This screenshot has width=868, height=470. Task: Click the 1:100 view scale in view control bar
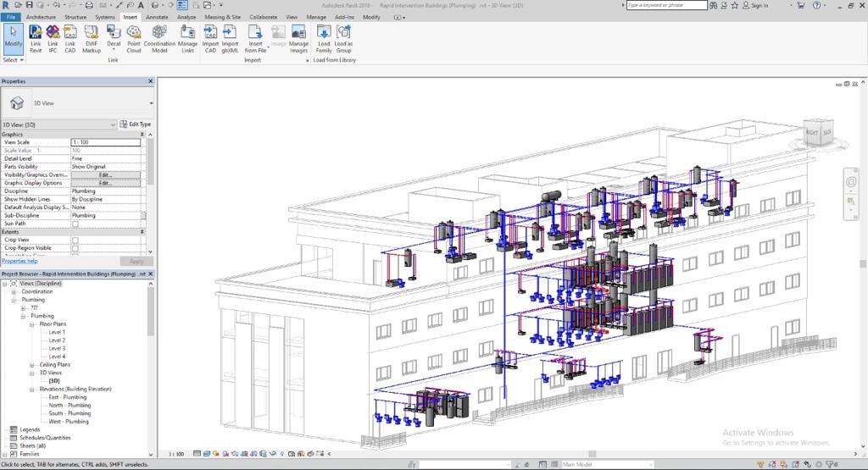[176, 454]
